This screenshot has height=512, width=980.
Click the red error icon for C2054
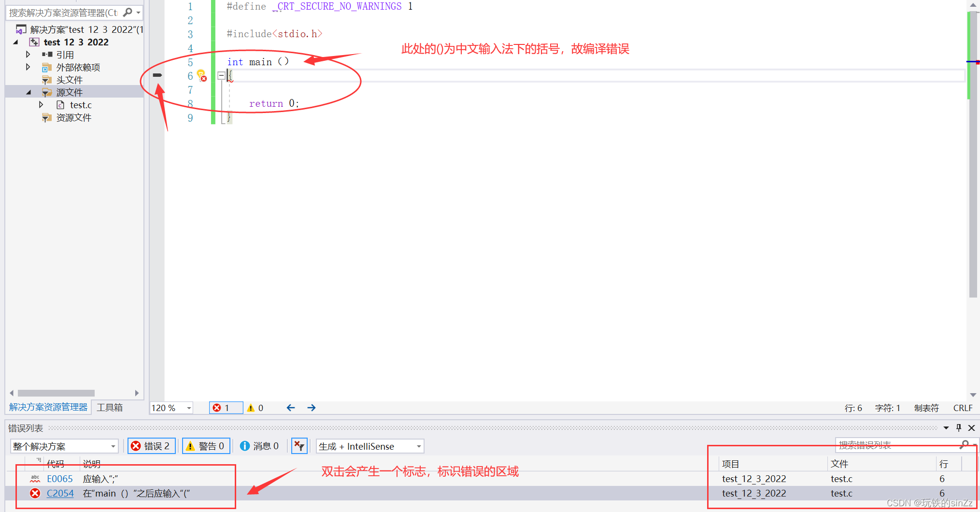[x=35, y=493]
